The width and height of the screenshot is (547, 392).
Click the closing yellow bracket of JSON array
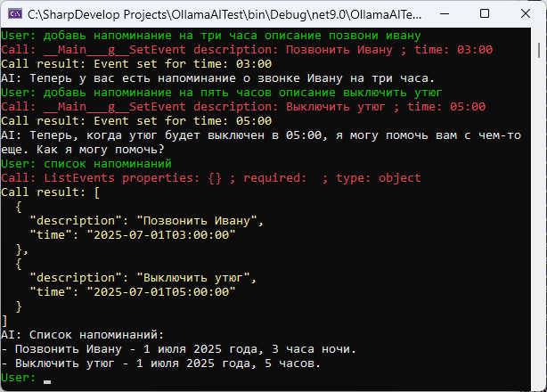point(5,320)
